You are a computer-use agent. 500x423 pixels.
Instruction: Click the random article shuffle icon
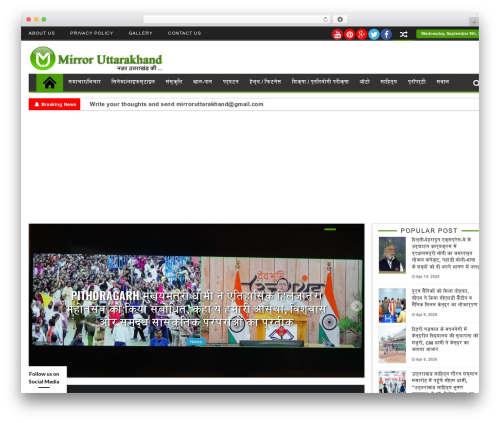(x=404, y=34)
